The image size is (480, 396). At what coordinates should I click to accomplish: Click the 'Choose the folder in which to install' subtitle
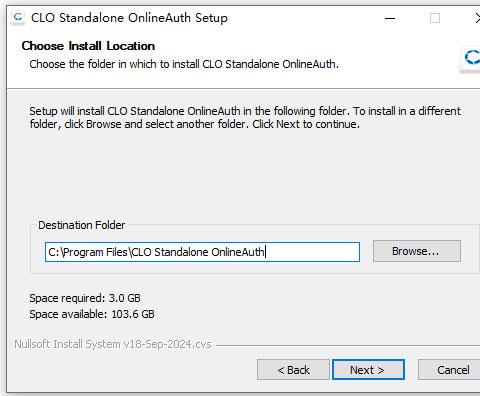click(184, 64)
